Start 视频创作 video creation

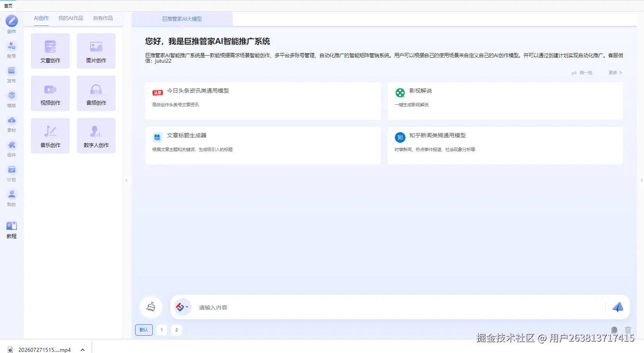pos(51,93)
